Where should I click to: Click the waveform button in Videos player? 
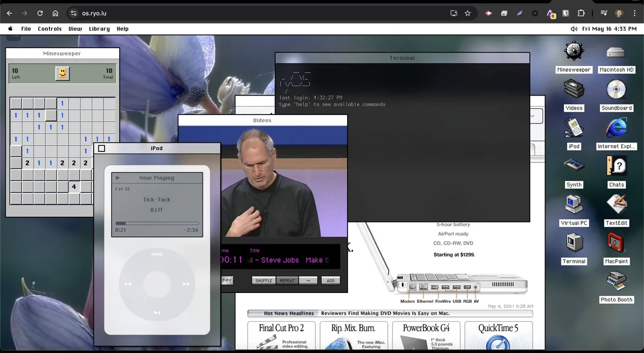point(227,281)
